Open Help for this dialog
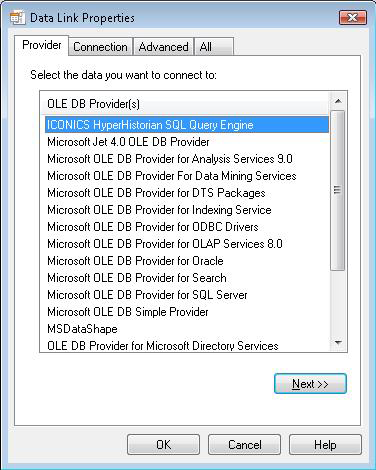The image size is (376, 470). (325, 445)
